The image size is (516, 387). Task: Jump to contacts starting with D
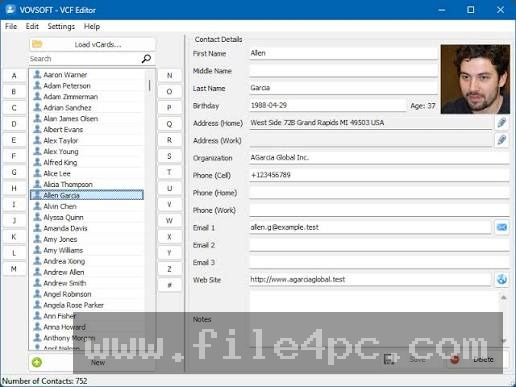click(14, 124)
